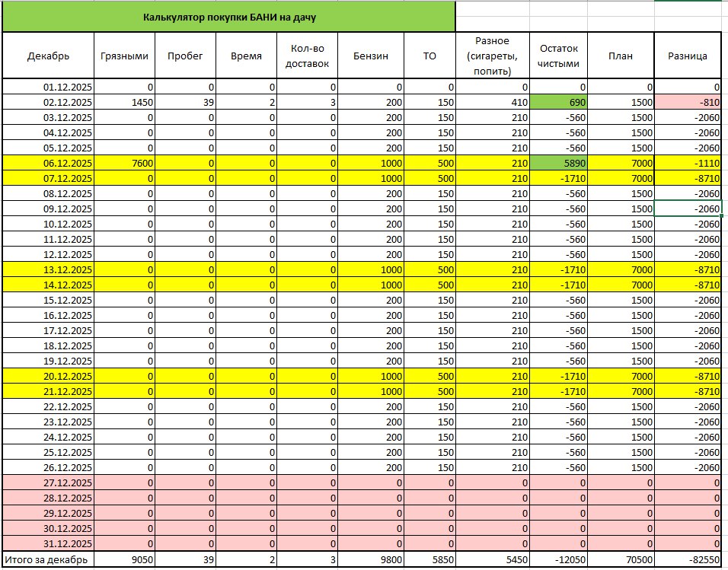Select the pink cell showing -810
The image size is (728, 570).
pyautogui.click(x=687, y=102)
